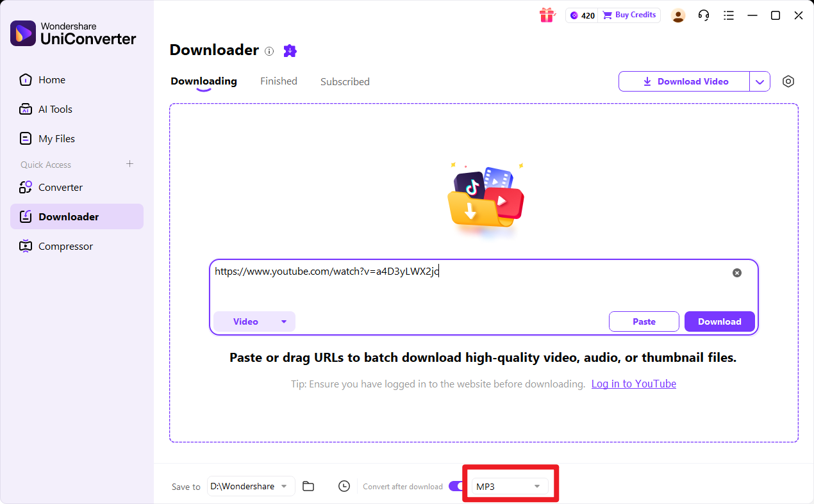Viewport: 814px width, 504px height.
Task: Open the download history clock icon
Action: (344, 486)
